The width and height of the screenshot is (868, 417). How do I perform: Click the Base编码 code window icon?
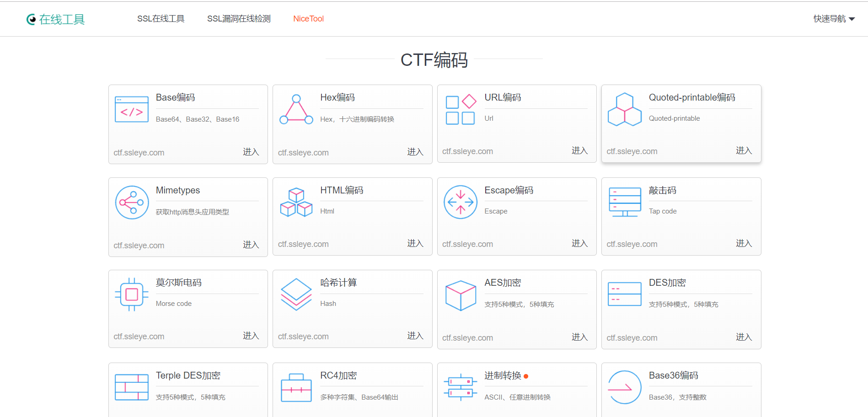click(x=132, y=109)
